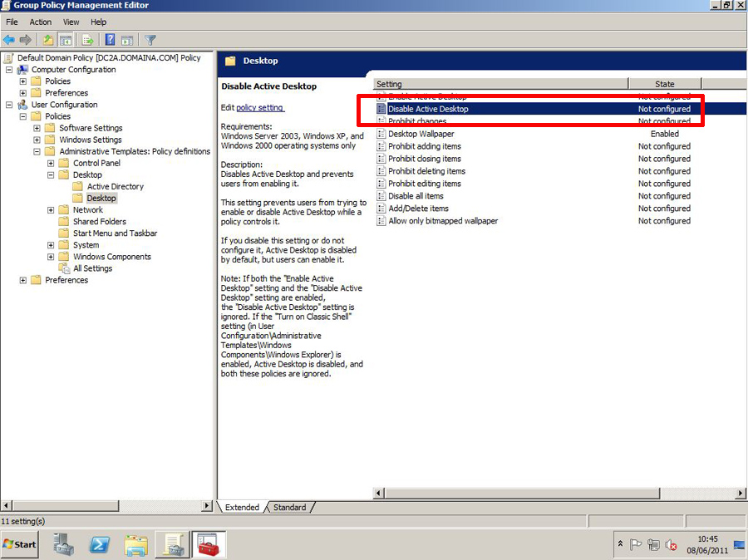Expand the Windows Components folder
Viewport: 748px width, 560px height.
click(51, 257)
